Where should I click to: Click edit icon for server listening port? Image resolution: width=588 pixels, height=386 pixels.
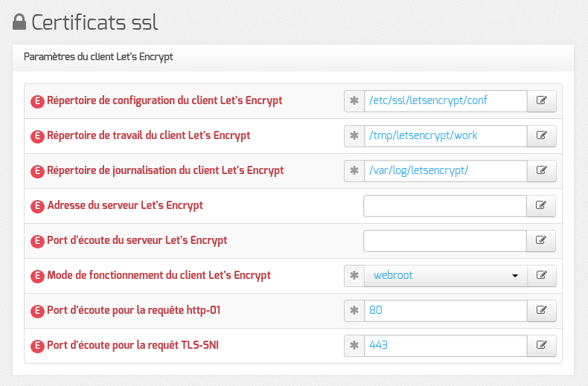coord(541,240)
